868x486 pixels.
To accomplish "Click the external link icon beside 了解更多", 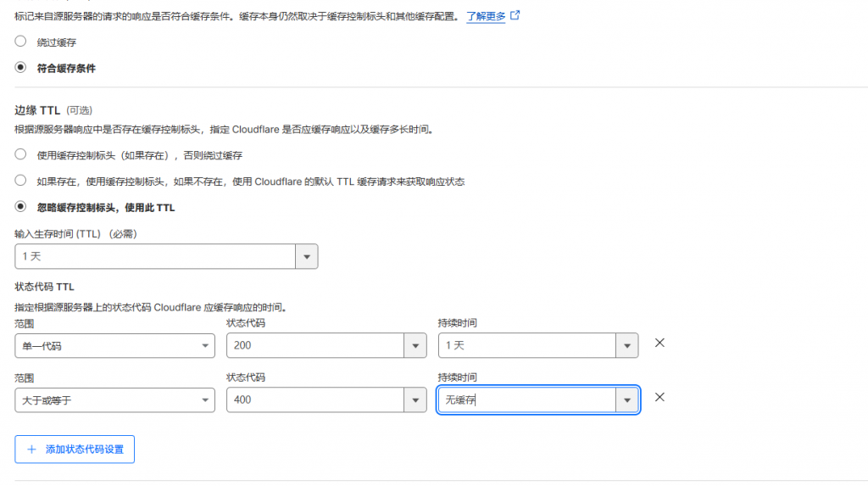I will [515, 15].
